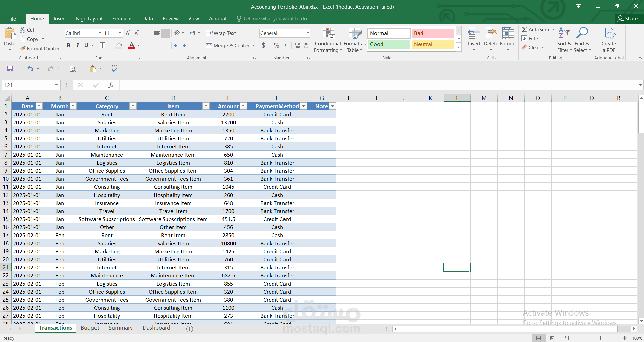This screenshot has width=644, height=342.
Task: Open the Month column filter dropdown
Action: 73,106
